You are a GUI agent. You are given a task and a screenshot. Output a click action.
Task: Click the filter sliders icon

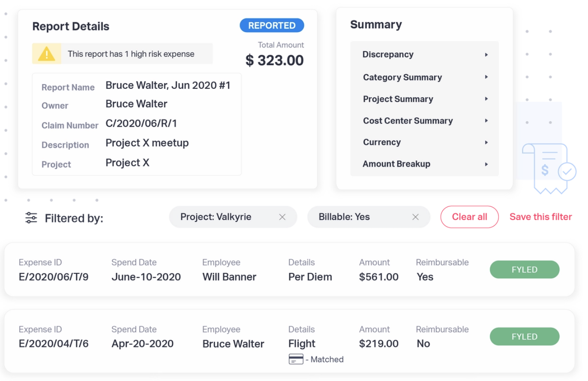31,218
